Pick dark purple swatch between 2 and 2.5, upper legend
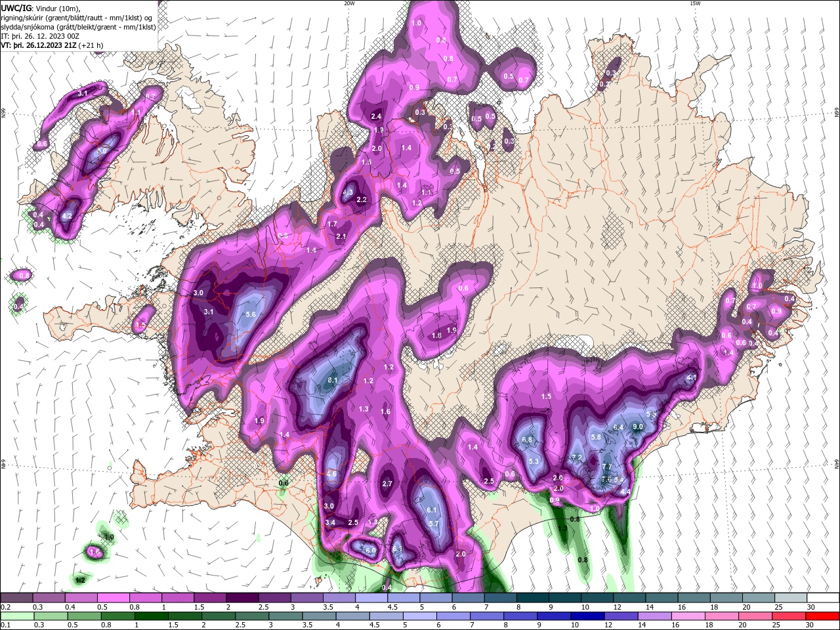The image size is (840, 630). (x=242, y=598)
